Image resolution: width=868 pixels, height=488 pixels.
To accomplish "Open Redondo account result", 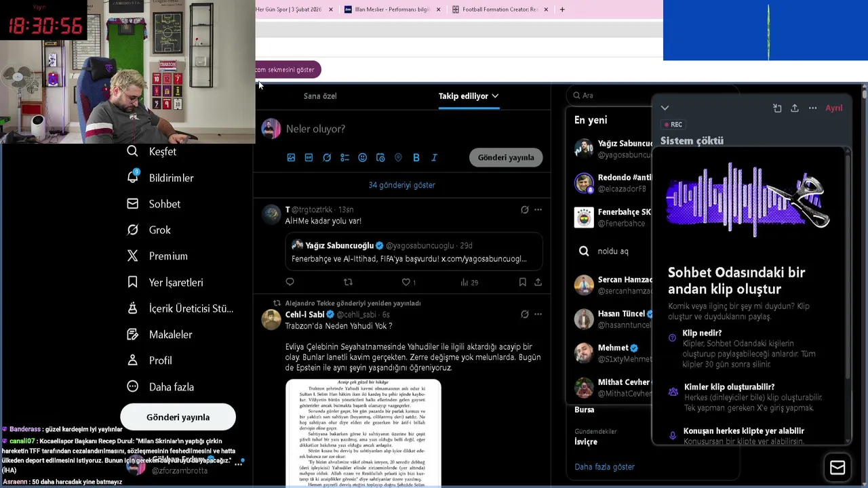I will click(612, 183).
